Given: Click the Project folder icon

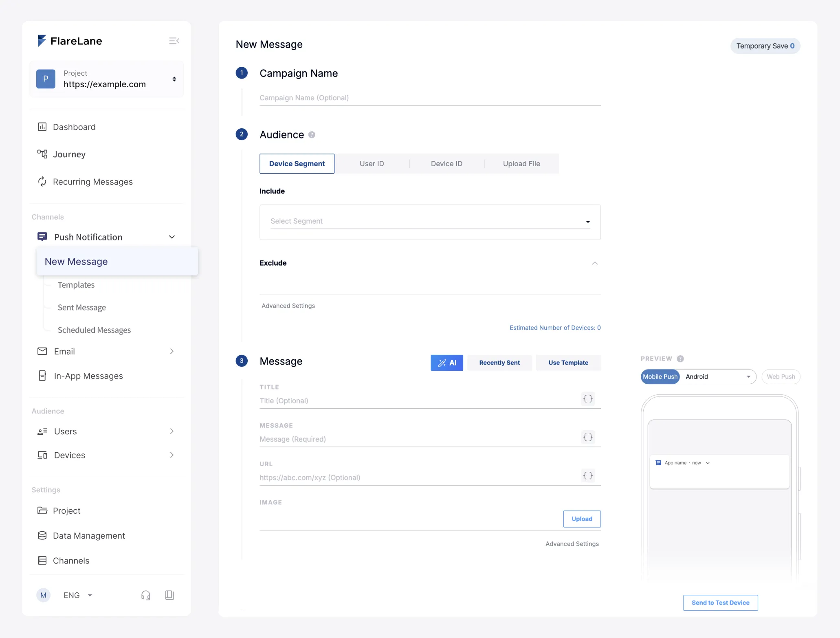Looking at the screenshot, I should [x=42, y=510].
